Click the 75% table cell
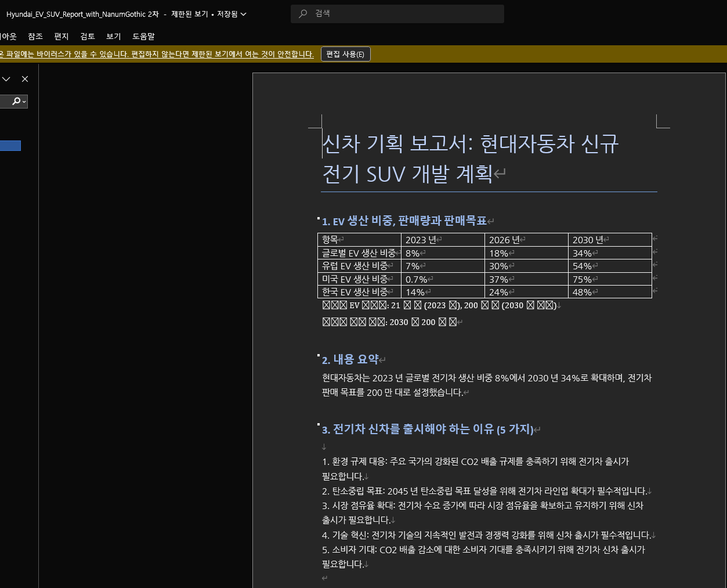The image size is (727, 588). tap(610, 279)
